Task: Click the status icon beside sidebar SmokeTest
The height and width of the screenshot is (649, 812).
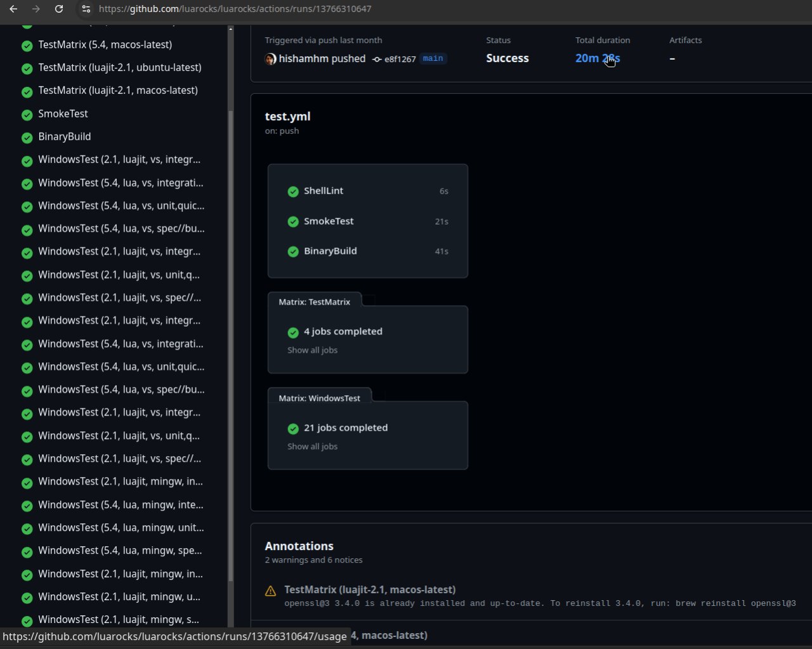Action: click(x=27, y=115)
